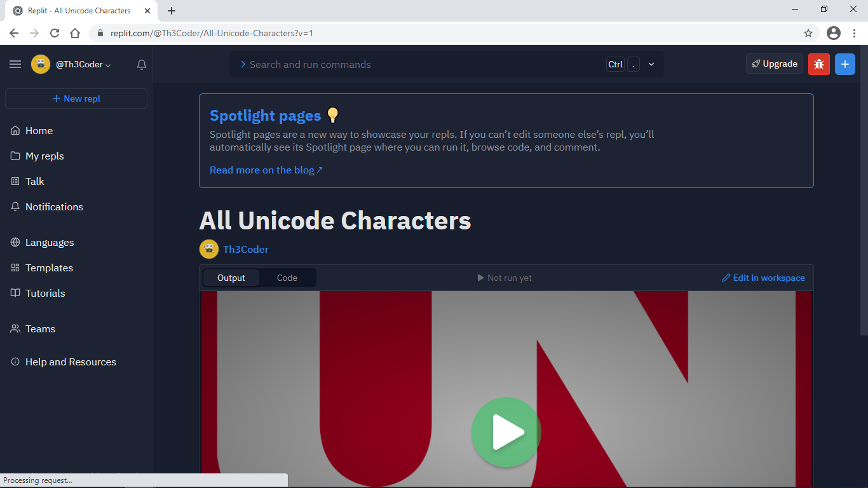Click the All Unicode Characters title
The height and width of the screenshot is (488, 868).
[336, 220]
